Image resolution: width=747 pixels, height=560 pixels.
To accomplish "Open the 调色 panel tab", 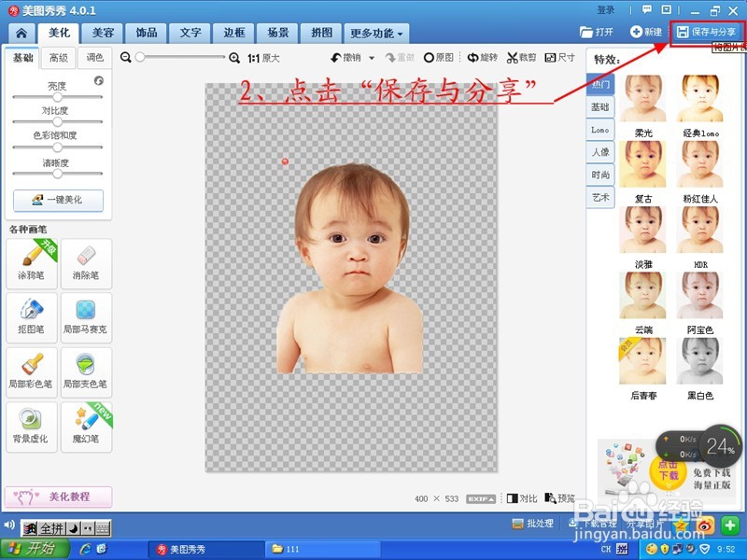I will click(x=92, y=57).
